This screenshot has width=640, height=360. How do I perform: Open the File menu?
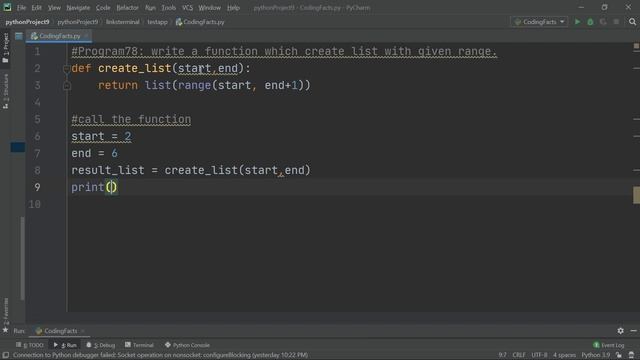21,7
